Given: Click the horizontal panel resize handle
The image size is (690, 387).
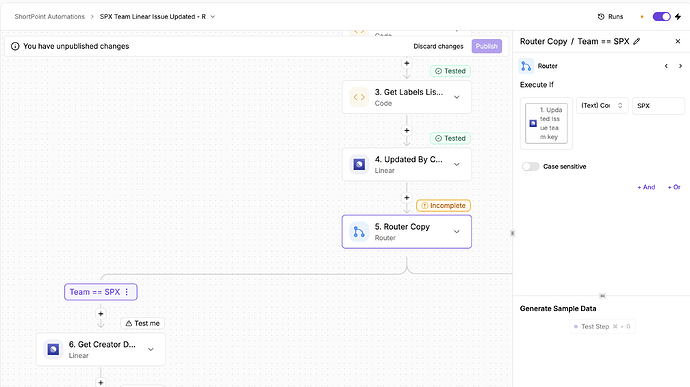Looking at the screenshot, I should click(x=602, y=296).
